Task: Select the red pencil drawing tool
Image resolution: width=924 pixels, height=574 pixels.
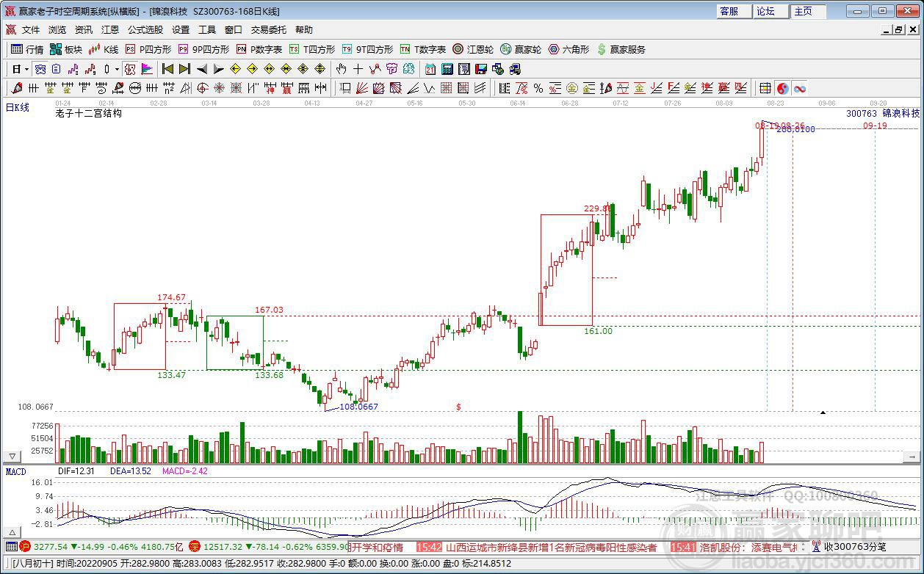Action: 18,88
